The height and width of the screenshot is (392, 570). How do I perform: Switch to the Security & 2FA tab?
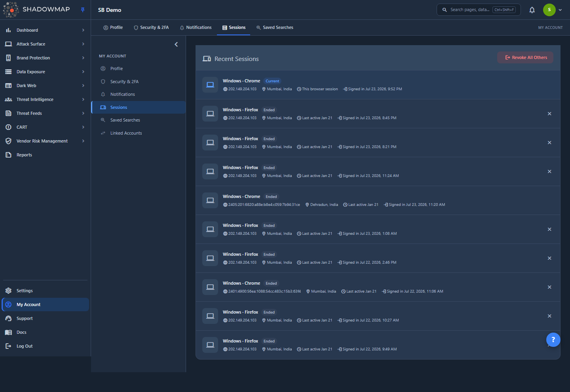click(x=151, y=28)
